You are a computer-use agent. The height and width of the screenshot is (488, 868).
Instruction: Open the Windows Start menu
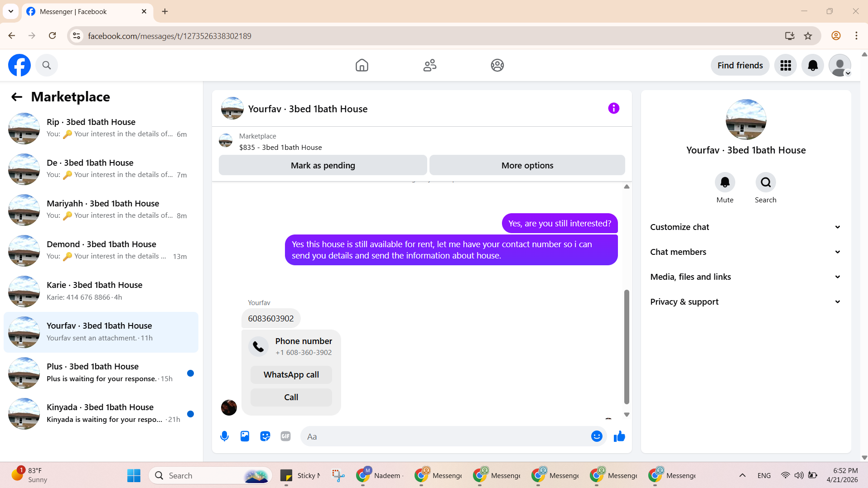tap(134, 475)
